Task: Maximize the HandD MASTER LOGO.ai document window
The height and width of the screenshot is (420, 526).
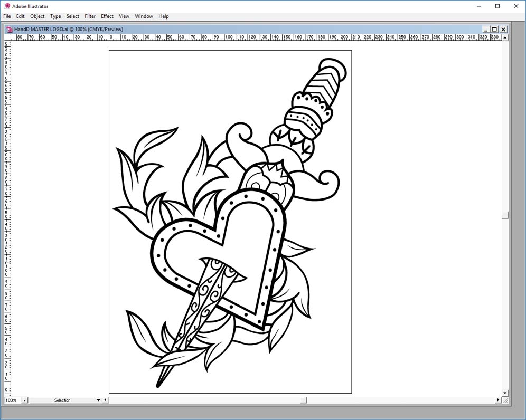Action: [x=494, y=30]
